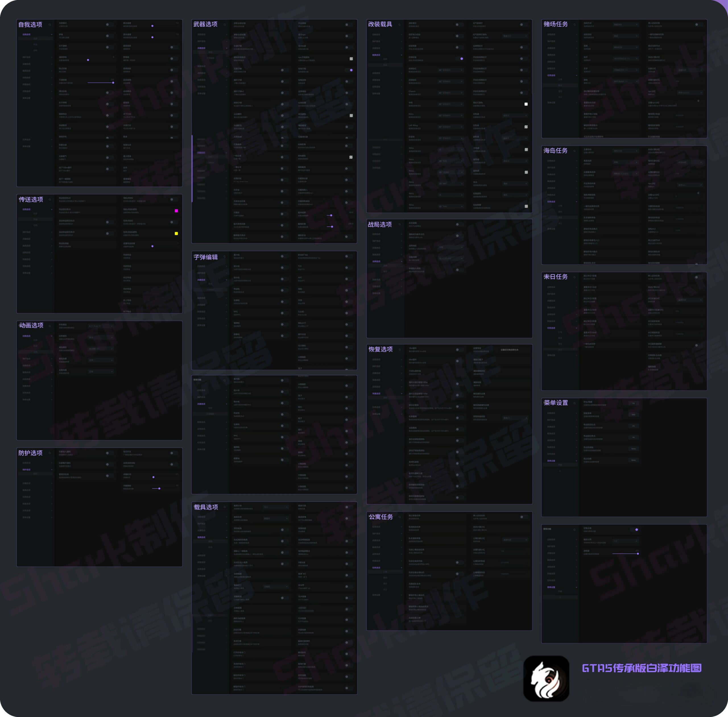Click the END hotkey button for 卸载菜单
Screen dimensions: 728x717
pyautogui.click(x=634, y=415)
